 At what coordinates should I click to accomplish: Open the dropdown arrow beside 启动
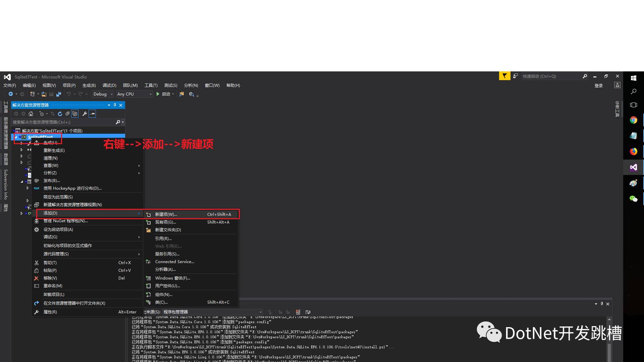(173, 94)
